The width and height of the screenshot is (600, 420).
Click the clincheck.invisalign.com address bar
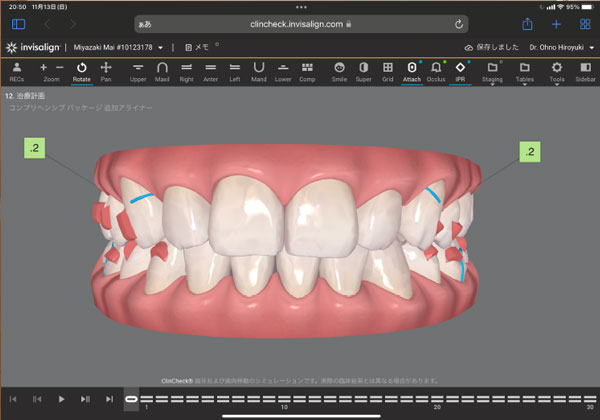pos(301,24)
